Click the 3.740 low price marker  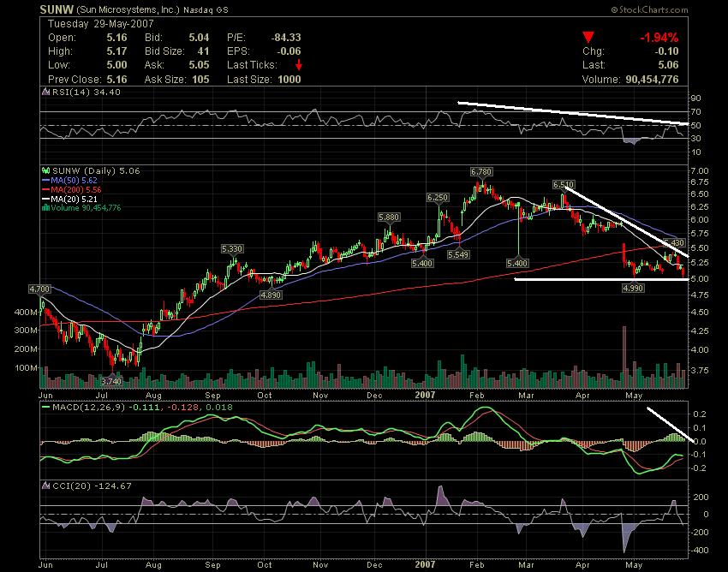point(111,381)
